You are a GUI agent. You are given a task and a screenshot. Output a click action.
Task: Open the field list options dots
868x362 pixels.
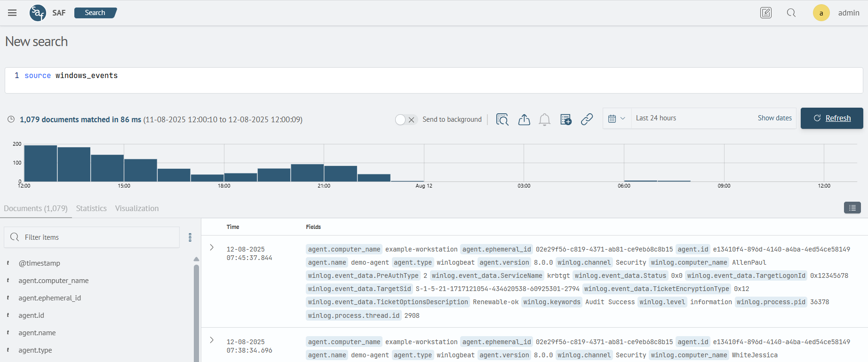pyautogui.click(x=190, y=237)
